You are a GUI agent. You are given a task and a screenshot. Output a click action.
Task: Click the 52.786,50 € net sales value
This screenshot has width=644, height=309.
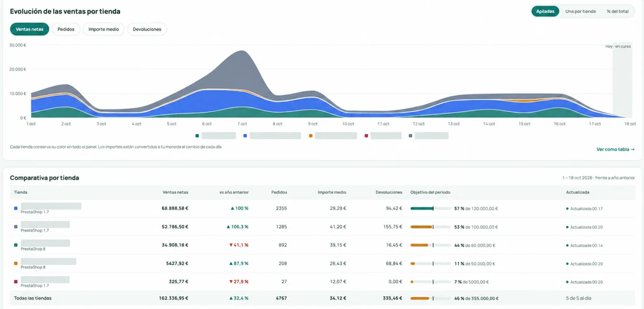point(175,227)
